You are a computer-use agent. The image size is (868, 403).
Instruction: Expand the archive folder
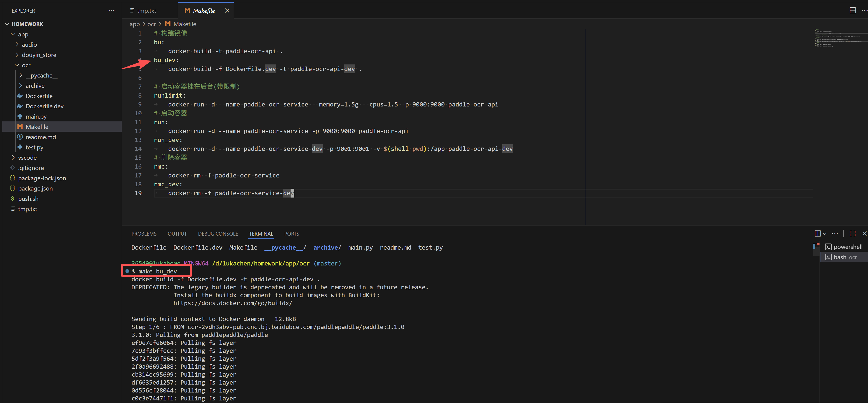21,86
